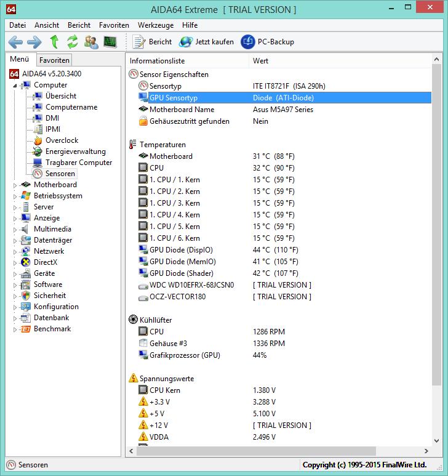The width and height of the screenshot is (448, 476).
Task: Click the Geräte tree item icon
Action: (x=26, y=273)
